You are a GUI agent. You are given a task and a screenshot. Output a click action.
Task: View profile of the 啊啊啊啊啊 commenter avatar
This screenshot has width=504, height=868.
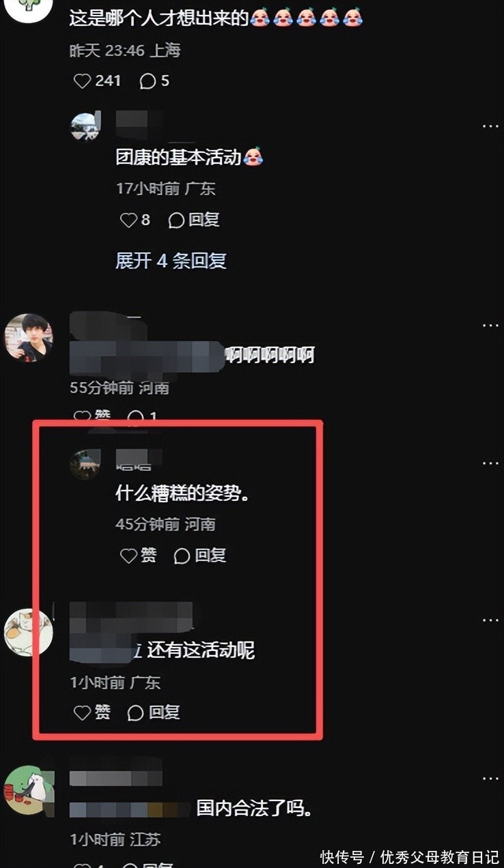coord(29,338)
